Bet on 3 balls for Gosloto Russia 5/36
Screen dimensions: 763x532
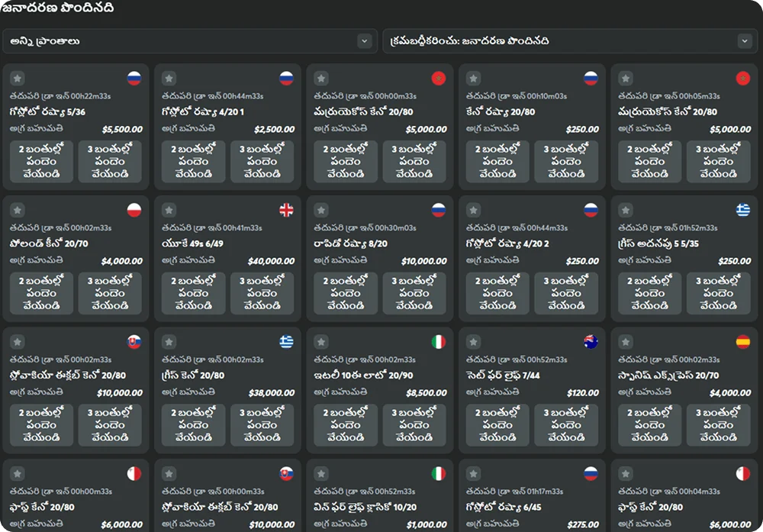coord(110,162)
